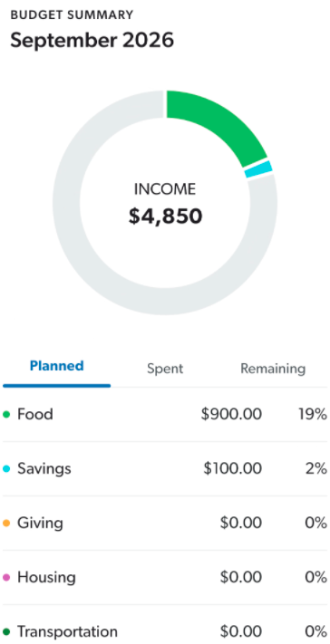The height and width of the screenshot is (644, 330).
Task: Click the $900.00 Food planned amount
Action: click(x=231, y=415)
